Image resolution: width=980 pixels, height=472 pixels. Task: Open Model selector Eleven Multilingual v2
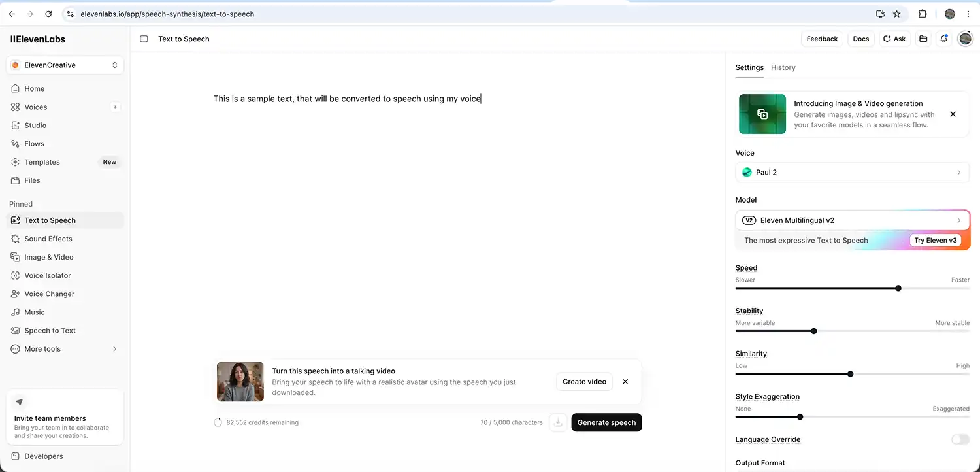853,221
